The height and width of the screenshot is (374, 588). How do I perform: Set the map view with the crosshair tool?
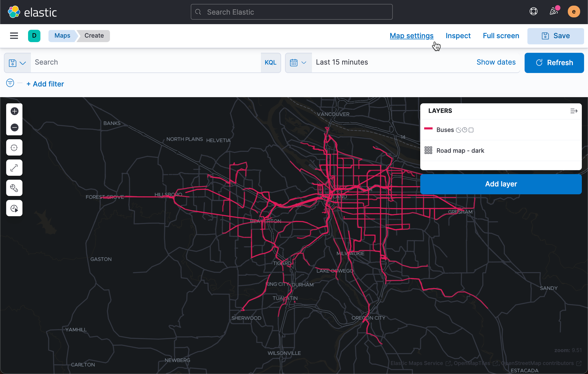[14, 147]
